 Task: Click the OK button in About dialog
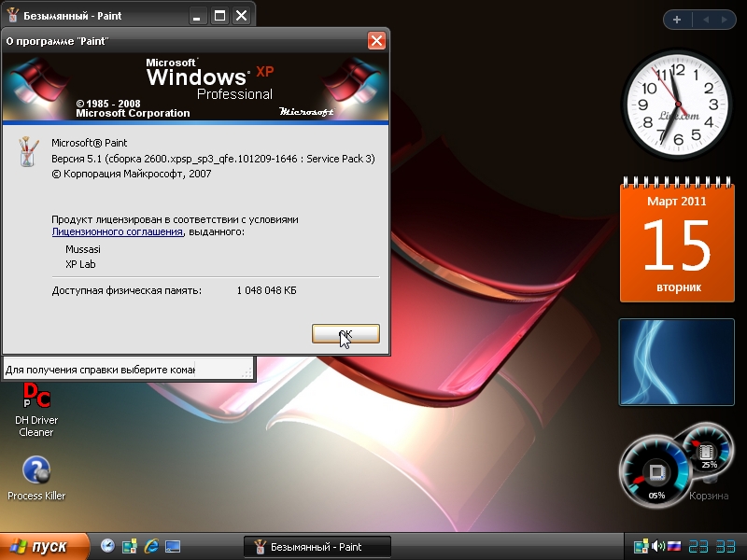[x=345, y=334]
